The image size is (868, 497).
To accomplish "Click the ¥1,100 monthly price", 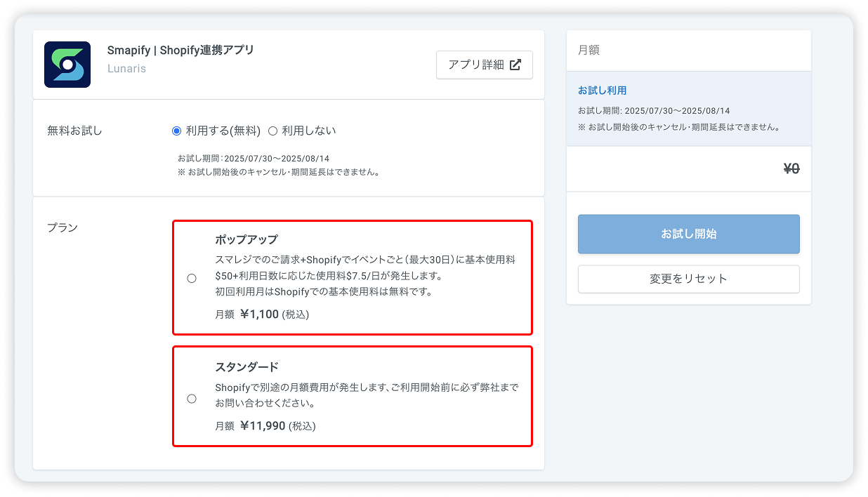I will 259,314.
